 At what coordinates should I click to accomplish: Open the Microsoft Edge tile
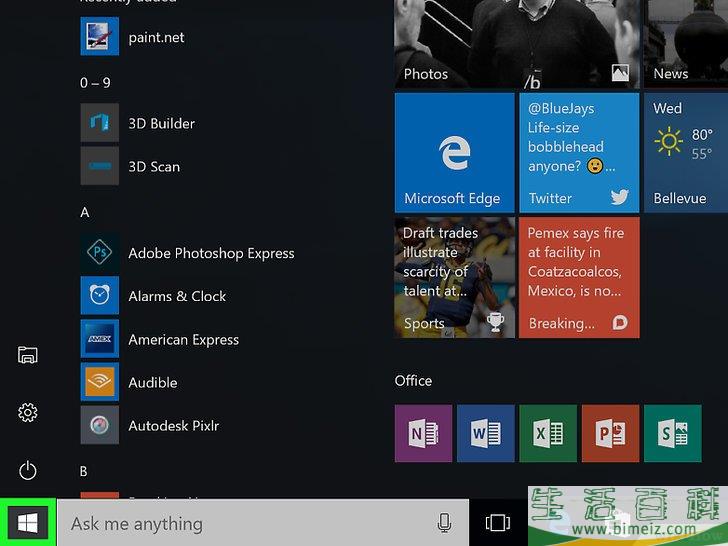click(x=455, y=153)
